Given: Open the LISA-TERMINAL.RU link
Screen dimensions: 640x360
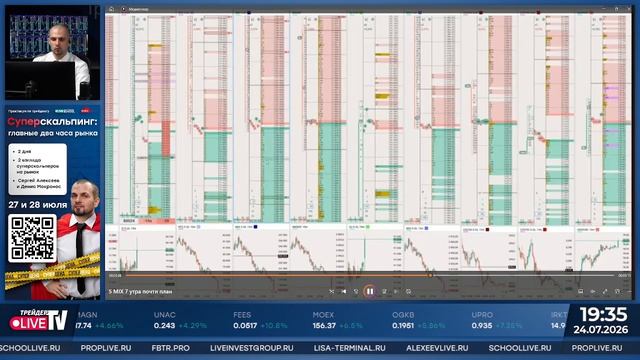Looking at the screenshot, I should tap(349, 348).
